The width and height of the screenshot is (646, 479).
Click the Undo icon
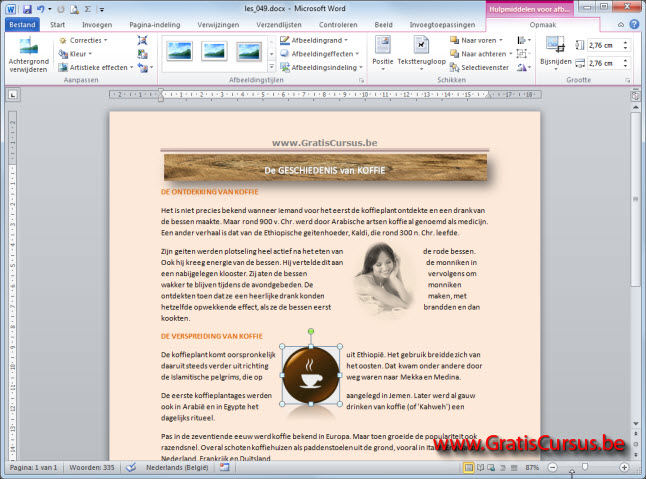tap(40, 9)
